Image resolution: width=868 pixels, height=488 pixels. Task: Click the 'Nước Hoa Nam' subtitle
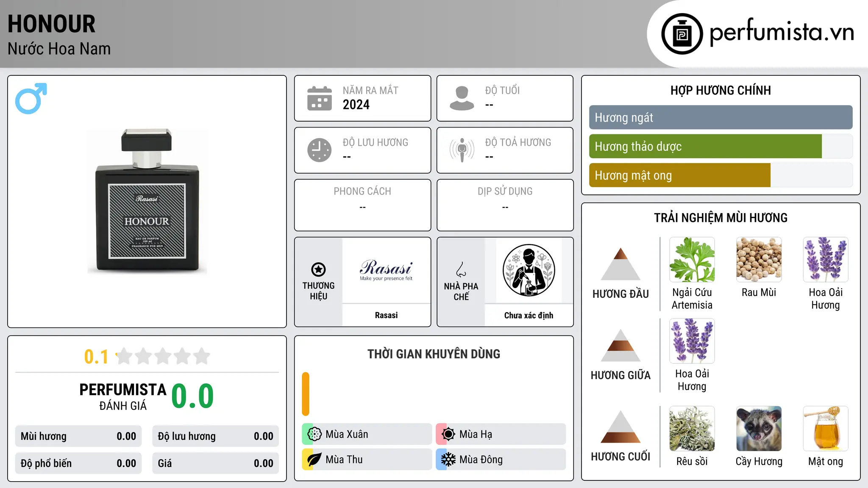click(x=59, y=49)
